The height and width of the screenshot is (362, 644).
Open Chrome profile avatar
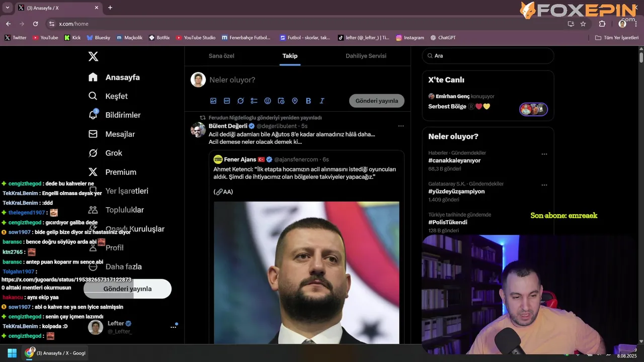[x=622, y=24]
